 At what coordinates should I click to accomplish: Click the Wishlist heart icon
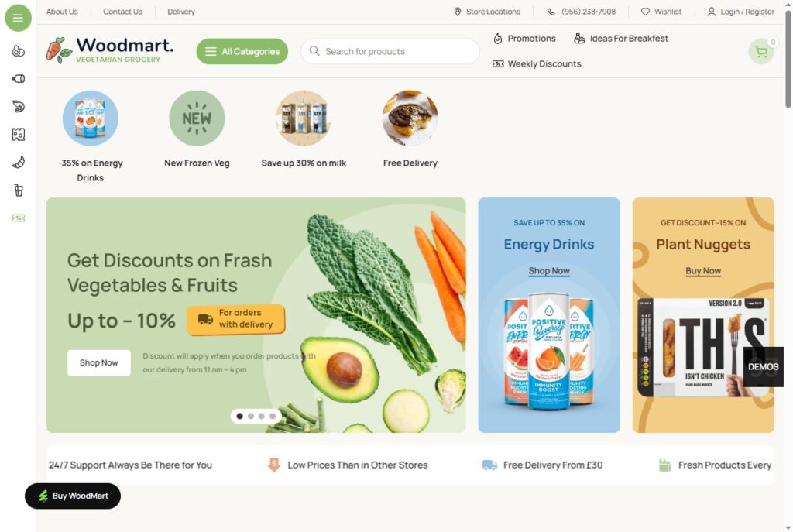(645, 12)
